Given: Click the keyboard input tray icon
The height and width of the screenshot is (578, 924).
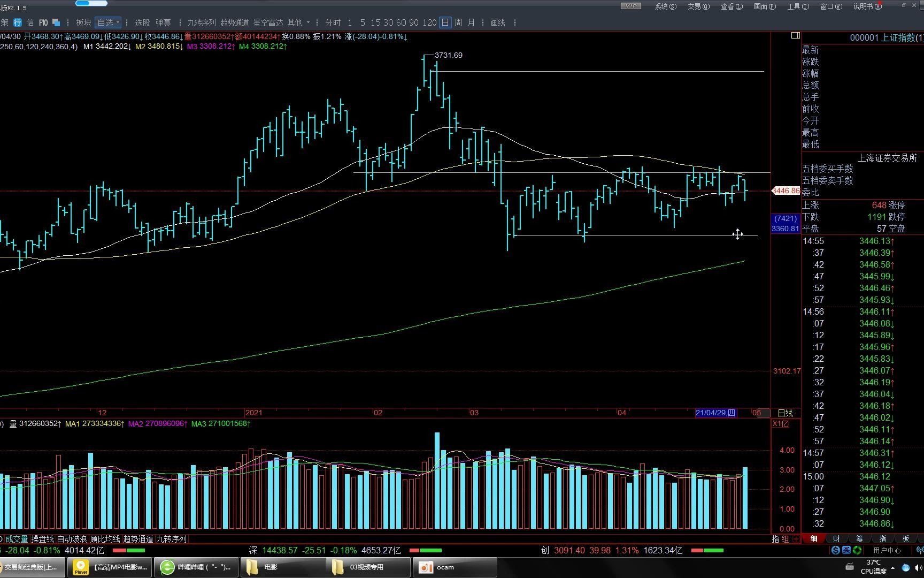Looking at the screenshot, I should coord(849,567).
